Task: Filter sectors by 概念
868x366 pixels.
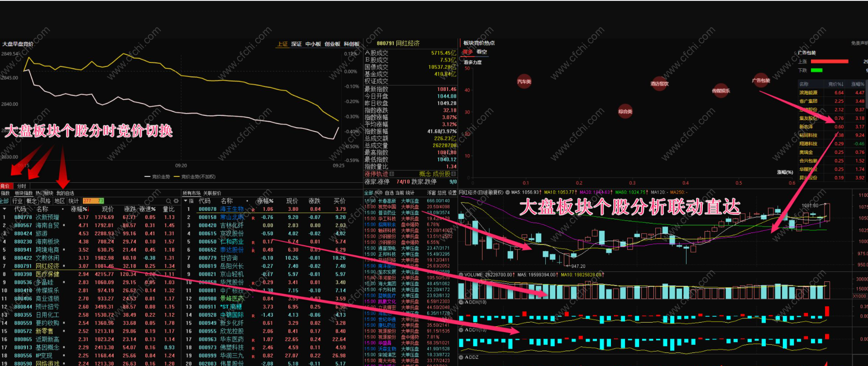Action: pos(32,201)
